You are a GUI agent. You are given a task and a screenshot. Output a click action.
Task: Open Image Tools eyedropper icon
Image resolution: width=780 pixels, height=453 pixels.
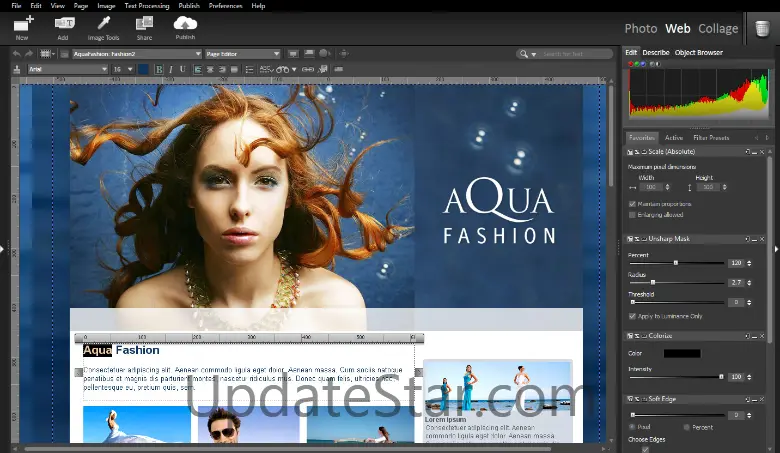point(103,23)
